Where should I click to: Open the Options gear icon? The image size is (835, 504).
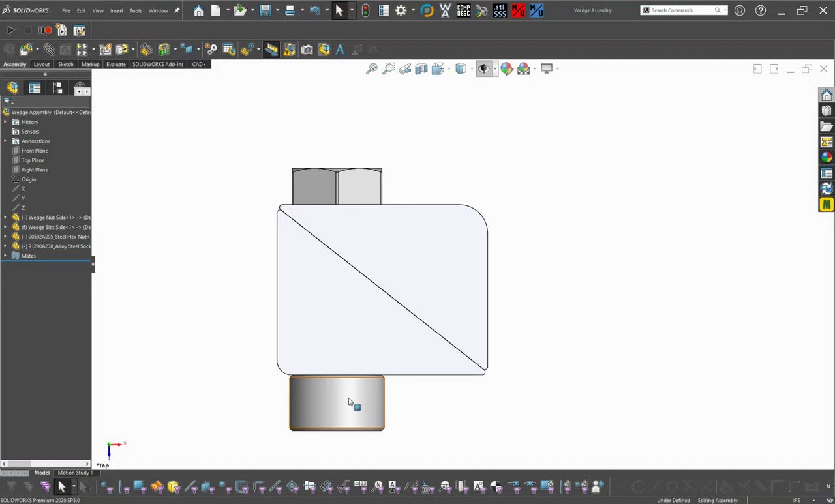[401, 10]
